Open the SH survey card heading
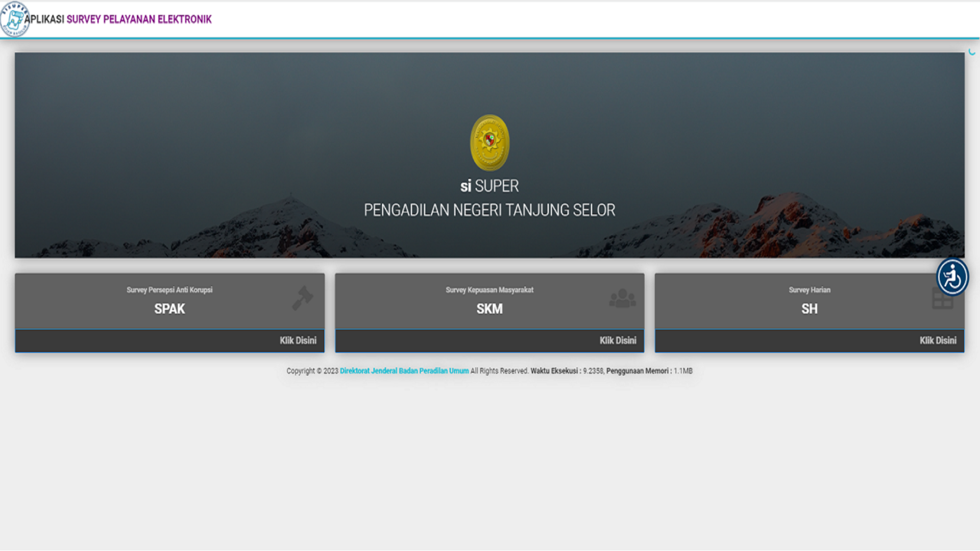This screenshot has width=980, height=551. 809,309
